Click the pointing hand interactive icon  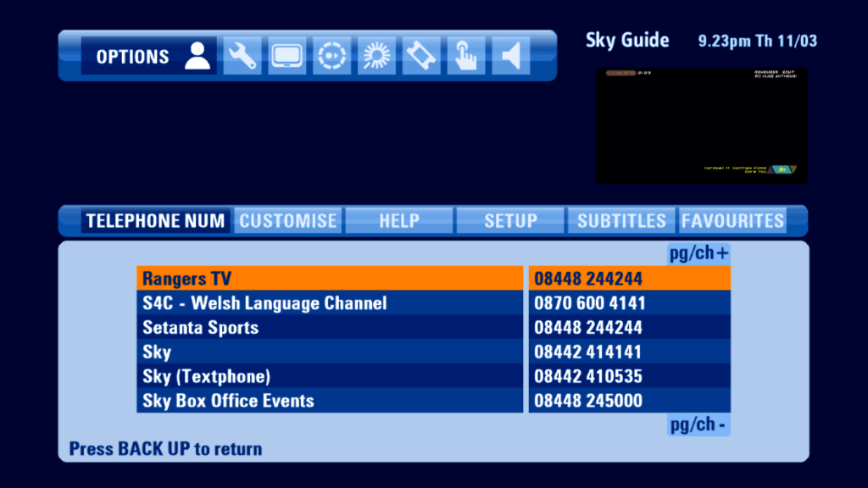click(x=466, y=57)
